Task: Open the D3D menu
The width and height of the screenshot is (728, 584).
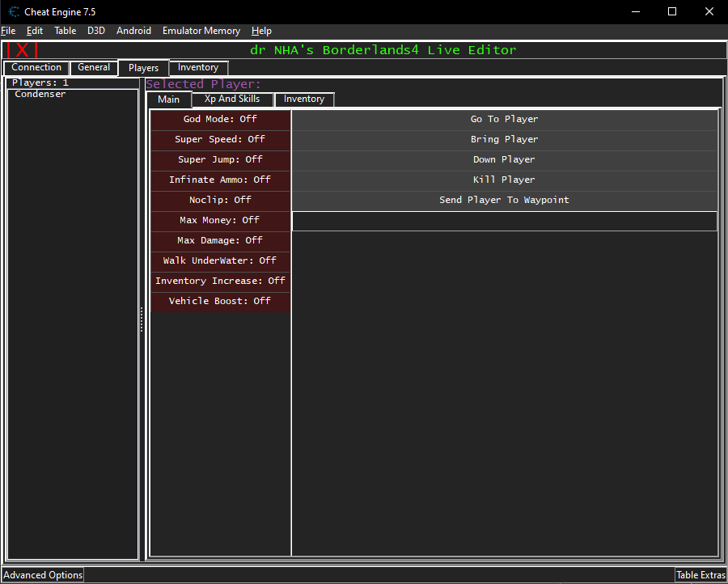Action: 96,31
